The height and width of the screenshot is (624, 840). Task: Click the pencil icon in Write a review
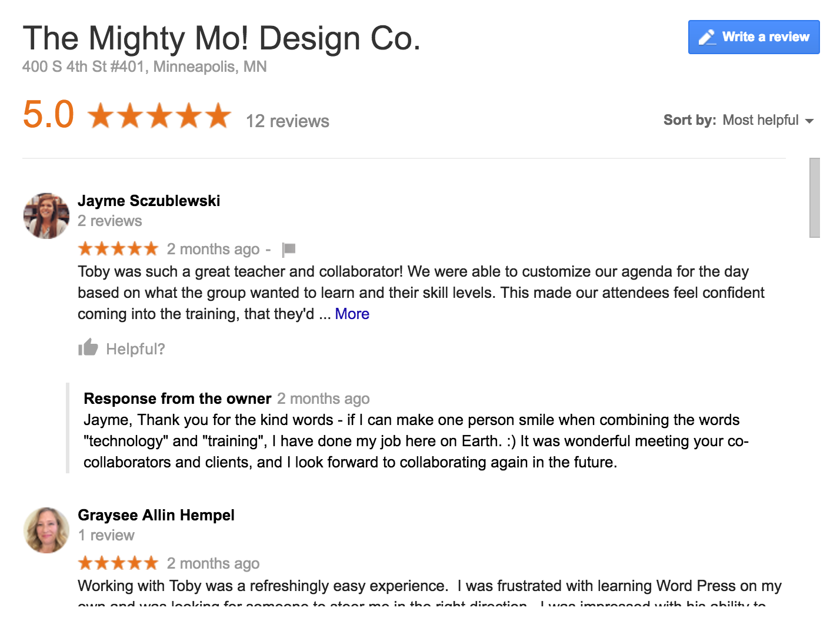706,38
